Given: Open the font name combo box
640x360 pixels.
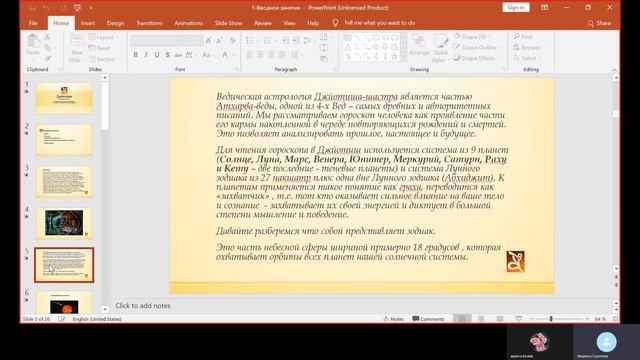Looking at the screenshot, I should click(157, 40).
